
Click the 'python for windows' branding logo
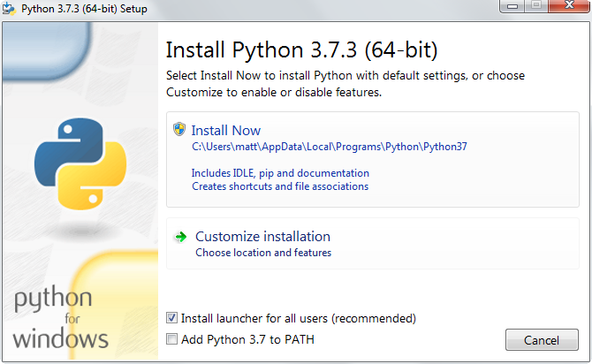[62, 318]
